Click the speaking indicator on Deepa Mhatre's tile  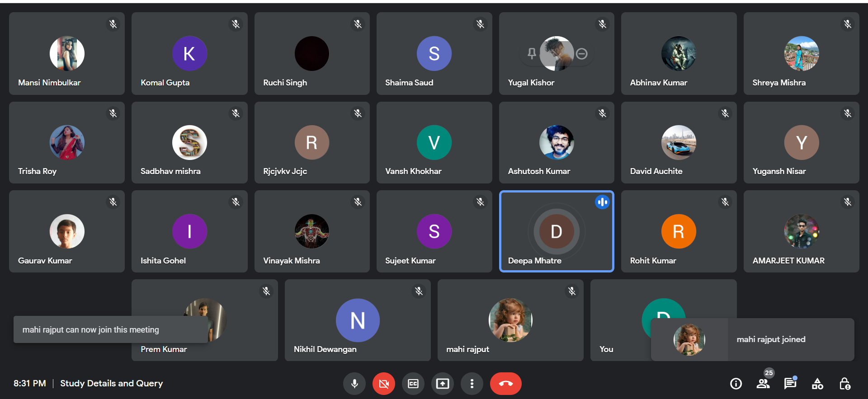(602, 202)
